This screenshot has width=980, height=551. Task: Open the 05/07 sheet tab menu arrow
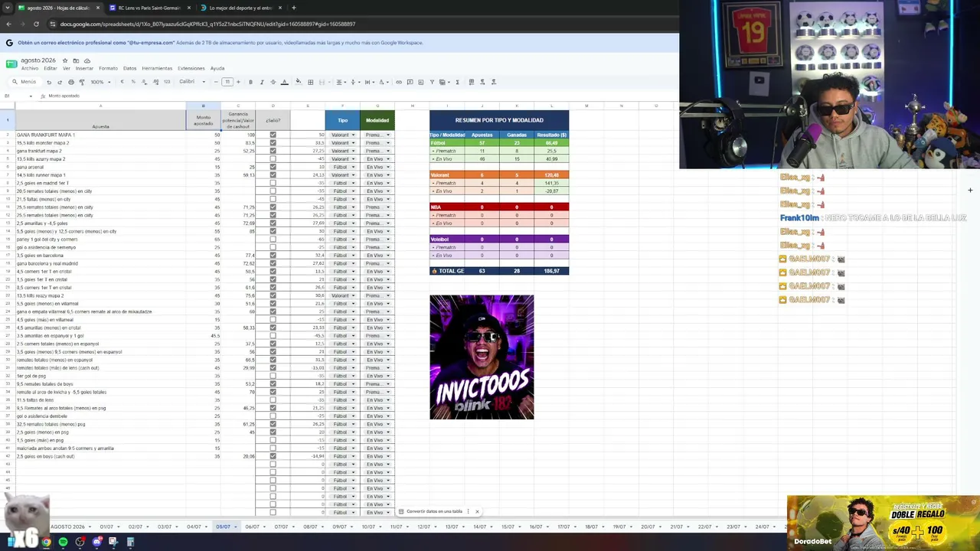click(x=235, y=527)
